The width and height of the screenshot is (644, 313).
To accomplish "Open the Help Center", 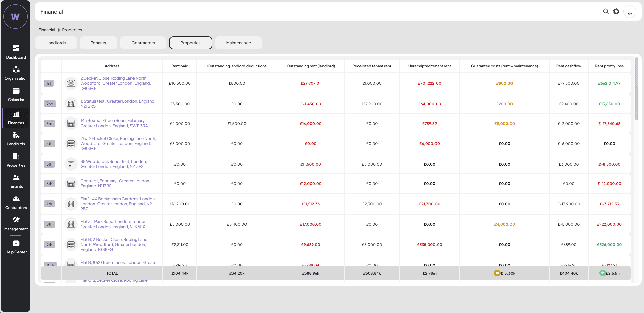I will tap(16, 247).
